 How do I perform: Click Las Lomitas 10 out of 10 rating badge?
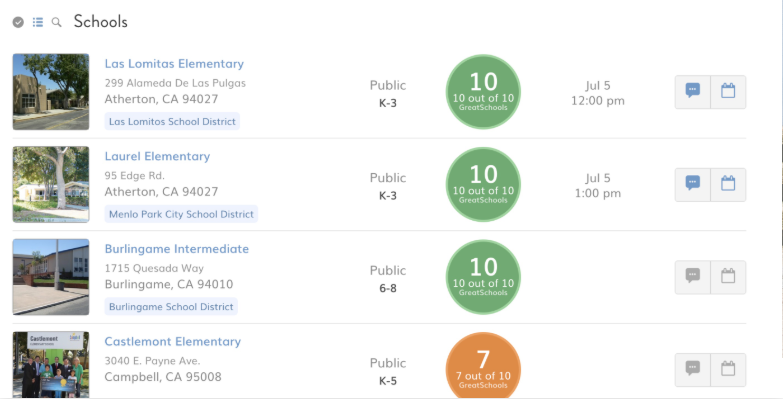[x=483, y=92]
